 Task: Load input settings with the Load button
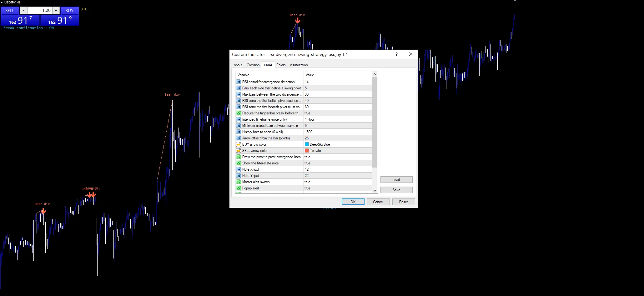(x=396, y=180)
